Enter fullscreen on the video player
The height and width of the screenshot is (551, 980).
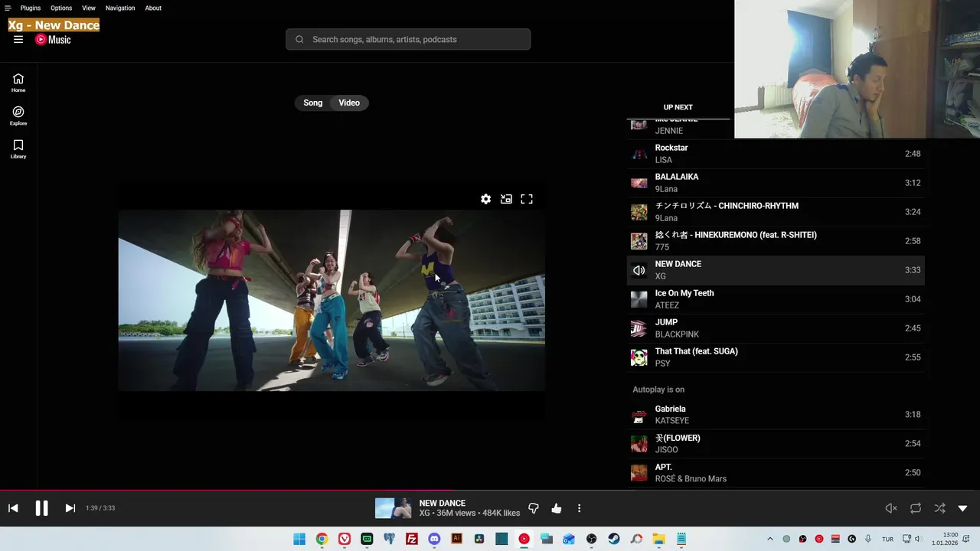527,199
